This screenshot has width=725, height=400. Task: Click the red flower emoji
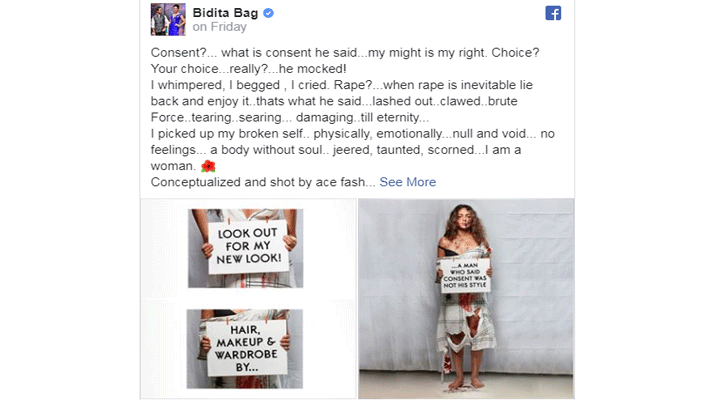coord(208,166)
